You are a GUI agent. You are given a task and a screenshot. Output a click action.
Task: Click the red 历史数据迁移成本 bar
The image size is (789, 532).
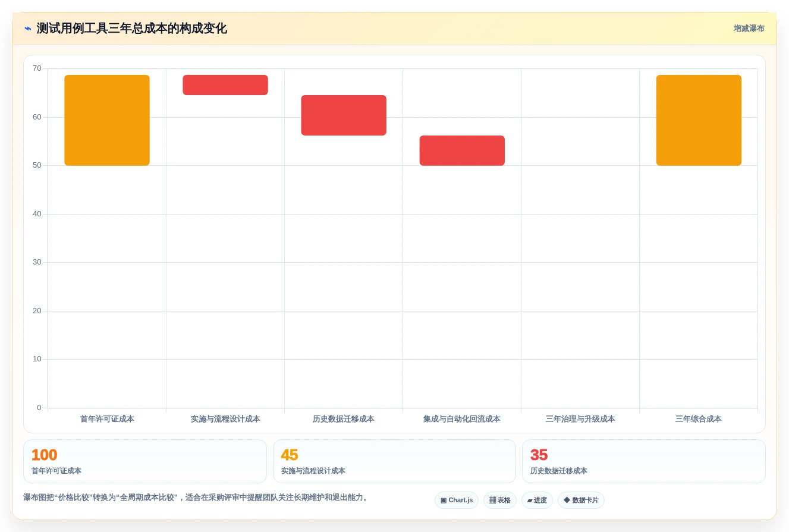point(344,115)
